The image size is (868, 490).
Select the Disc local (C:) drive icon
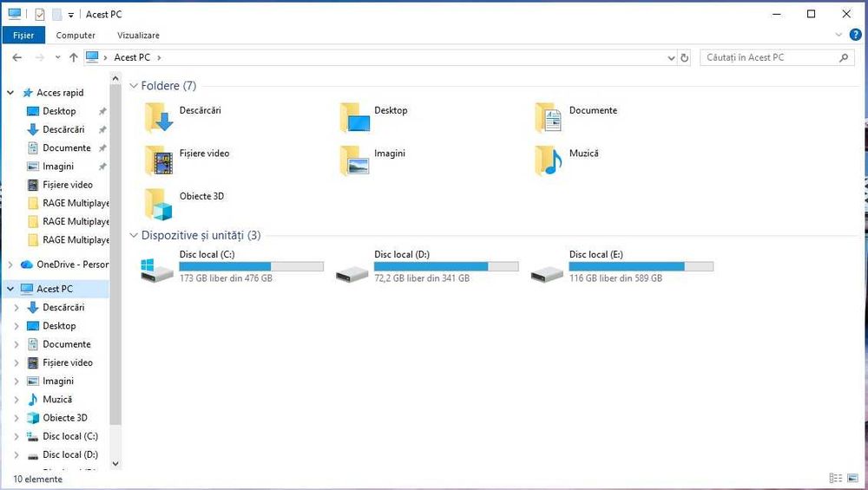click(156, 271)
